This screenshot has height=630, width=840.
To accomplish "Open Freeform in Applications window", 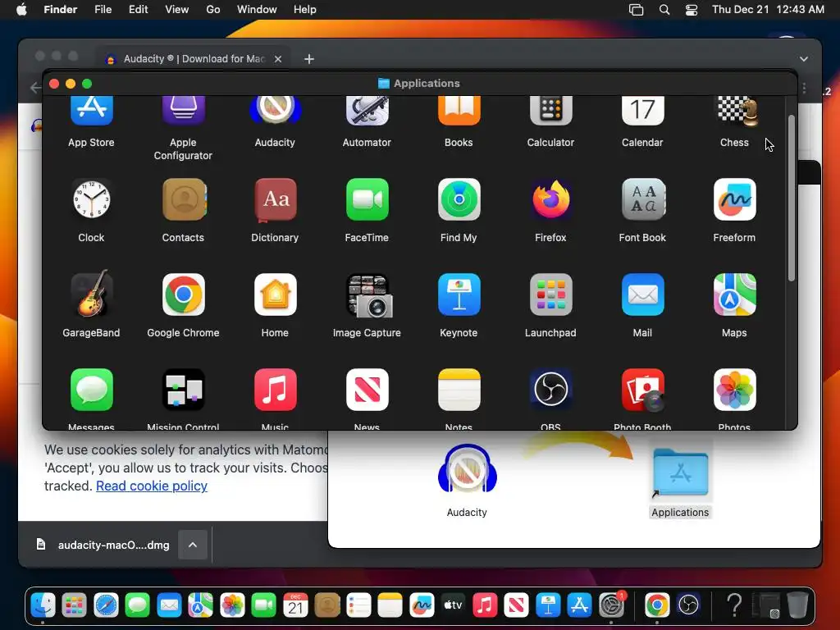I will (734, 199).
